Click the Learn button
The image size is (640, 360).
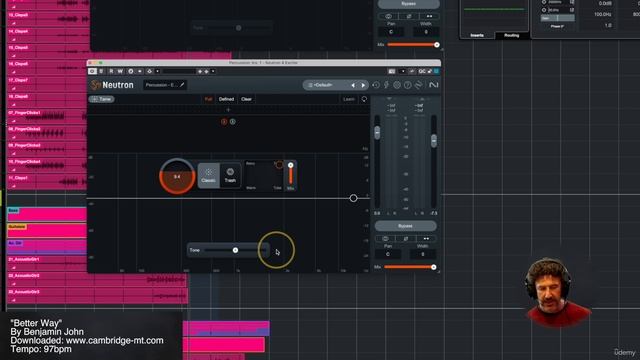pyautogui.click(x=349, y=99)
